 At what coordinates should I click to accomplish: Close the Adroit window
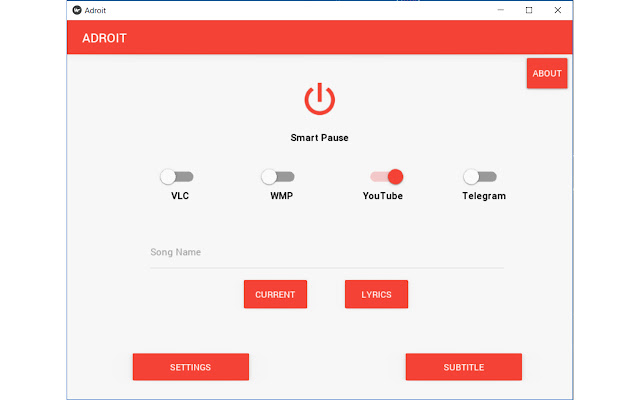pos(558,10)
